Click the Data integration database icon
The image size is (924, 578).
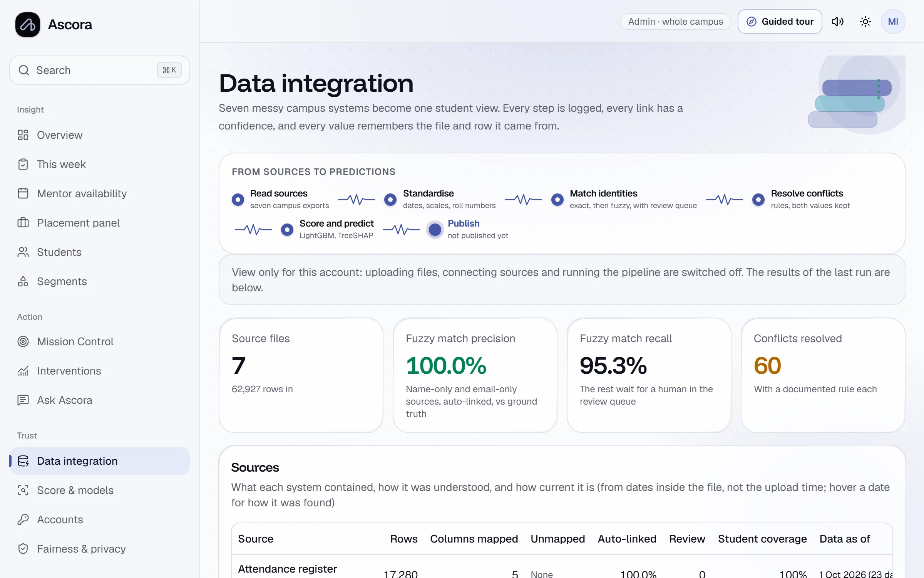23,461
